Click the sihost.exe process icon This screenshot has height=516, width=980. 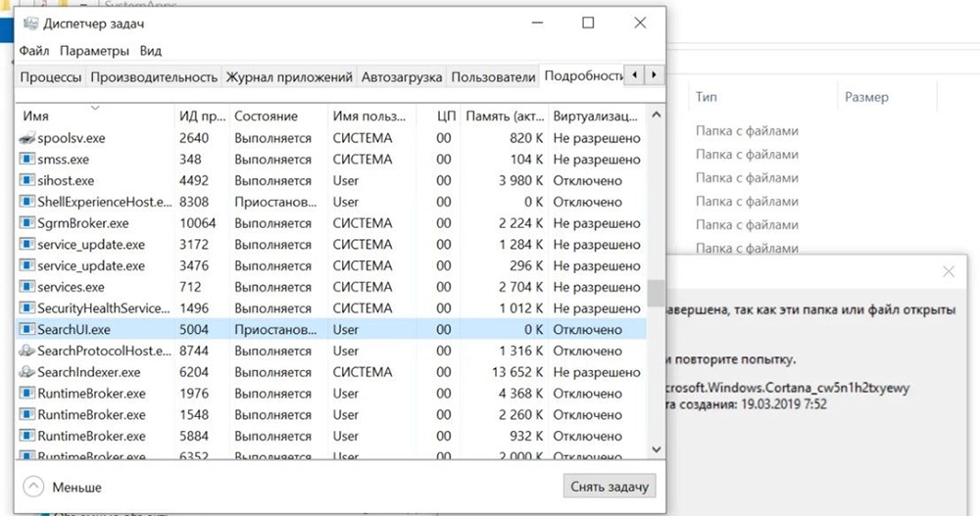point(27,181)
